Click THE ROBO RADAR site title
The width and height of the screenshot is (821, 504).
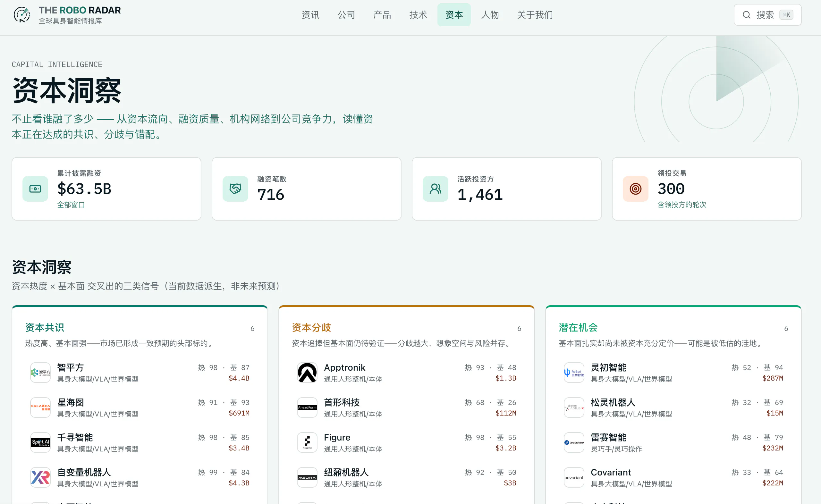(x=80, y=10)
